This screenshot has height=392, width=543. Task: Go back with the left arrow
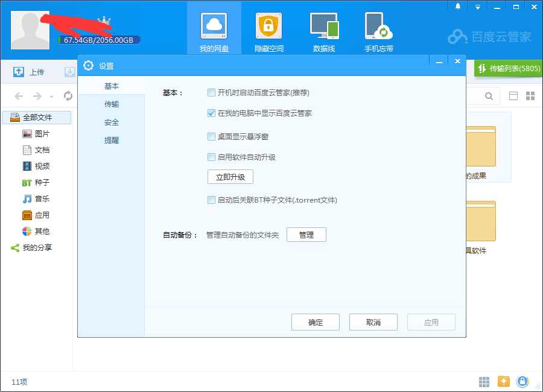click(19, 96)
